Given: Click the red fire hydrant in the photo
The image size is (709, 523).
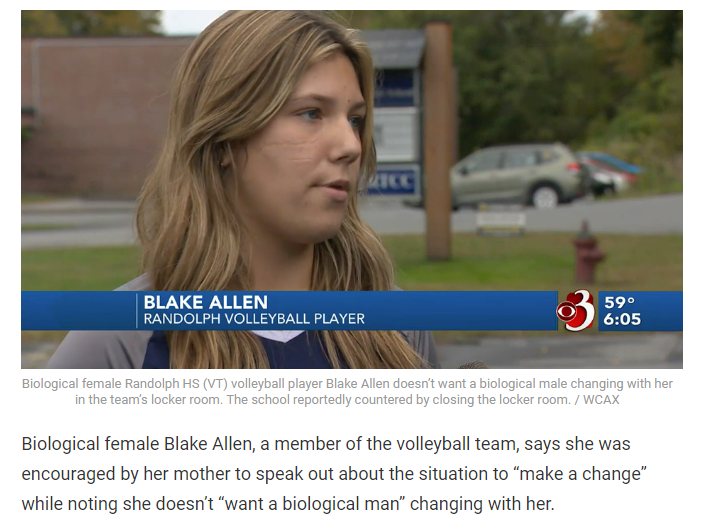Looking at the screenshot, I should [x=588, y=253].
